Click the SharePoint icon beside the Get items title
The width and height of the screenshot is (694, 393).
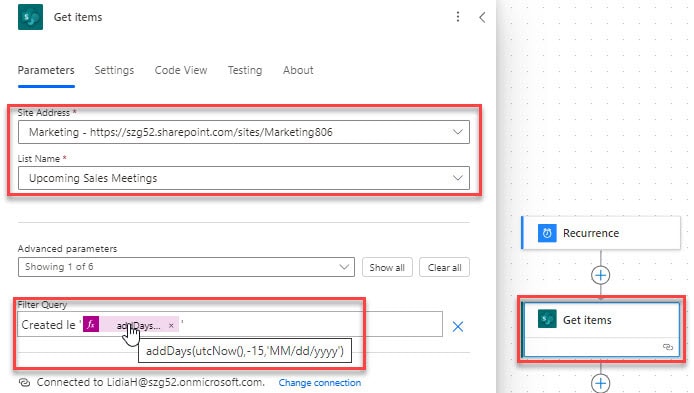point(30,17)
